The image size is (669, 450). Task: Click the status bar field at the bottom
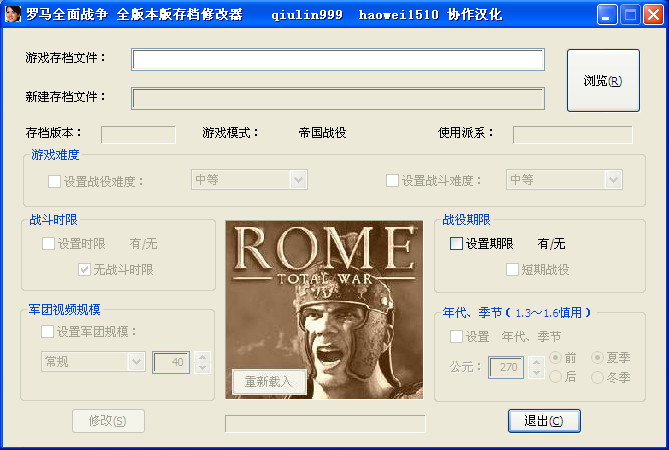pyautogui.click(x=325, y=424)
